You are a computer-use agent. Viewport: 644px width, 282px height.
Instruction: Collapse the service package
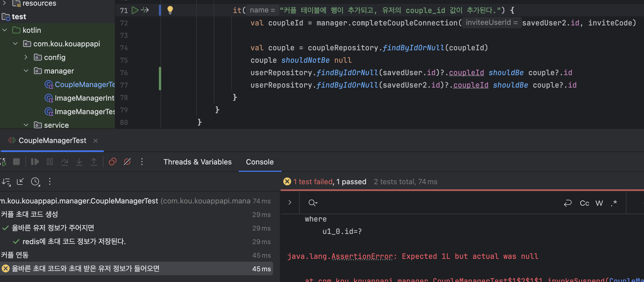pyautogui.click(x=26, y=125)
